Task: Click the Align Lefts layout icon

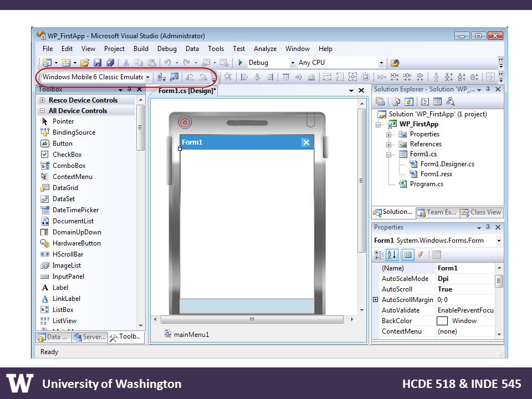Action: pyautogui.click(x=244, y=78)
